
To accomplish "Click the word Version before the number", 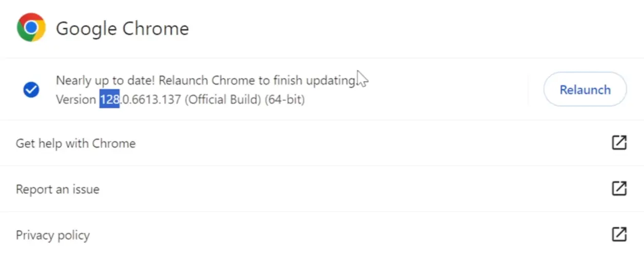I will 76,99.
